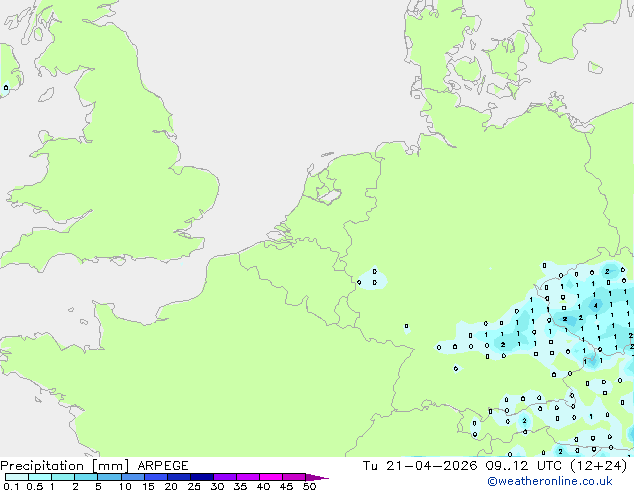The height and width of the screenshot is (490, 634).
Task: Choose the purple 30–35 mm legend swatch
Action: tap(225, 477)
